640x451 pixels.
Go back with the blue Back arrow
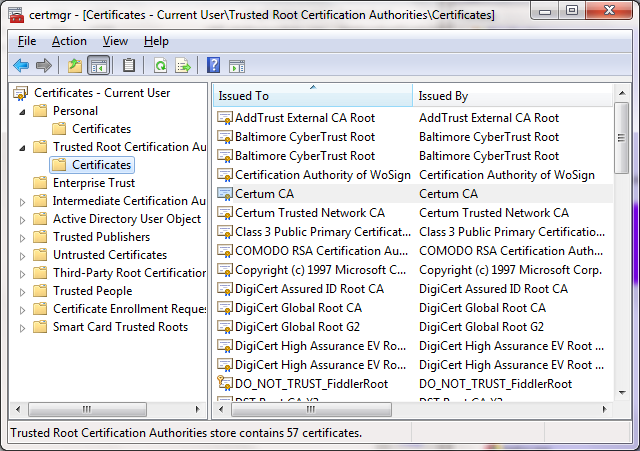[21, 65]
